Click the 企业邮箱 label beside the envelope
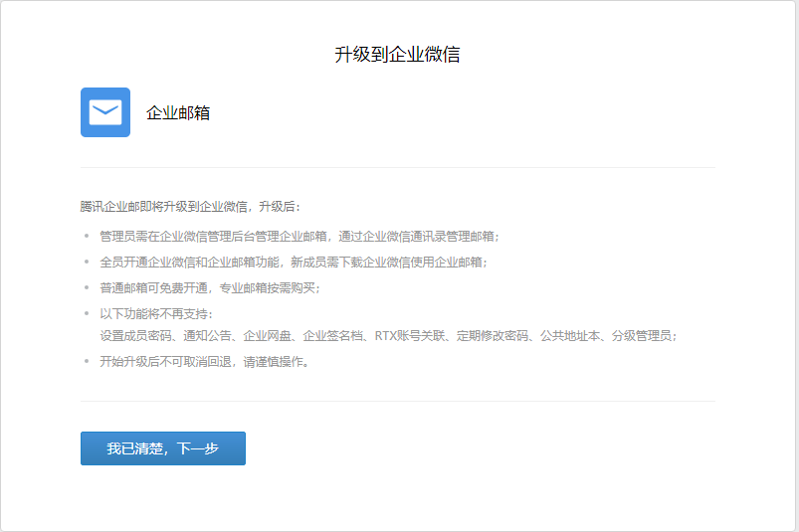Screen dimensions: 799x532 coord(178,113)
